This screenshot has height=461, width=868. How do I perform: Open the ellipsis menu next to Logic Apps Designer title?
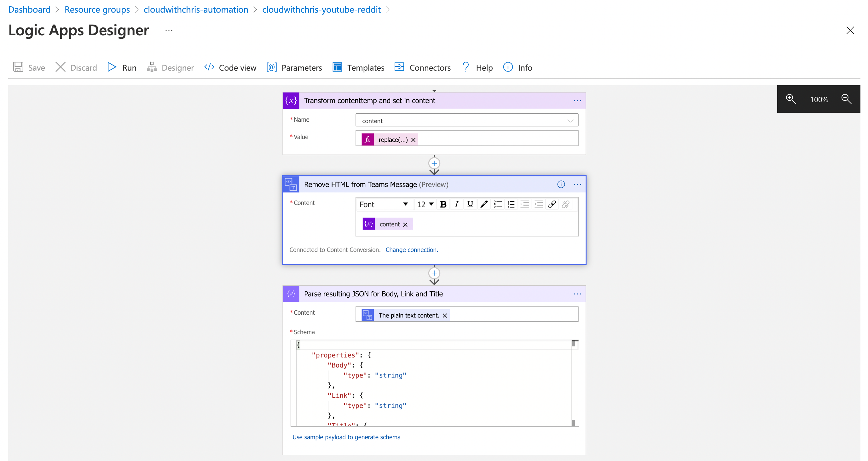point(169,30)
